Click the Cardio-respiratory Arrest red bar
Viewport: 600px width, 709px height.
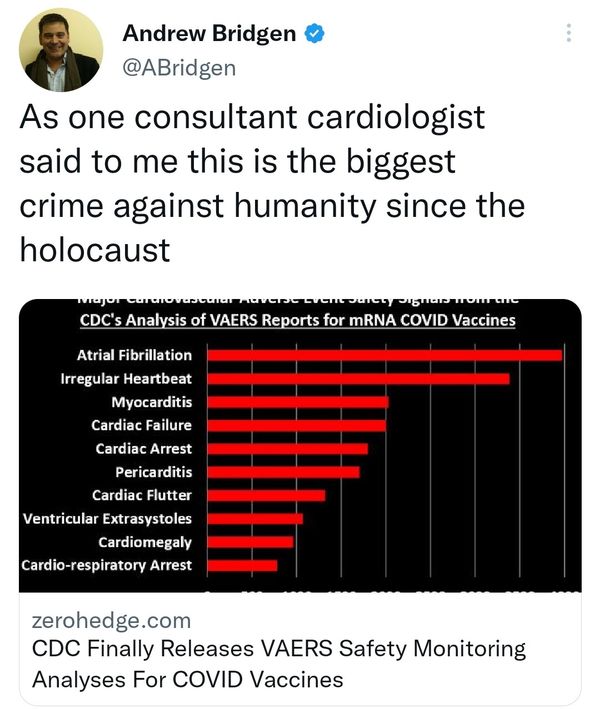(x=242, y=566)
